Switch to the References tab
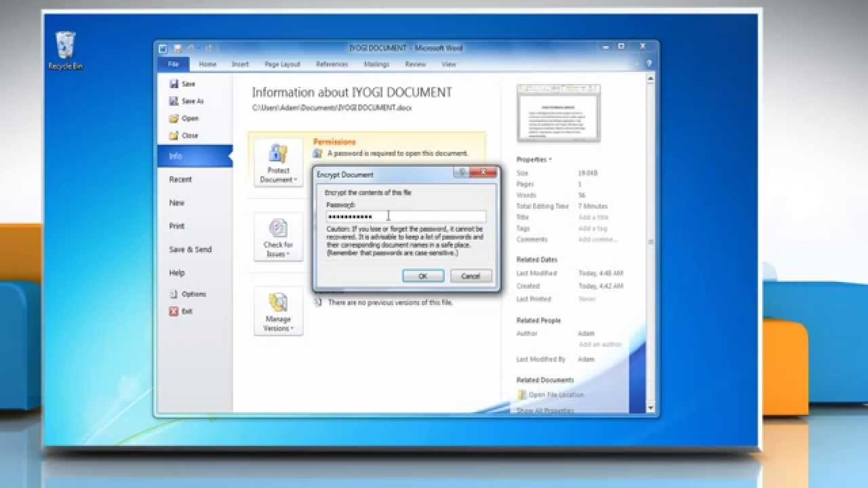 pyautogui.click(x=332, y=64)
